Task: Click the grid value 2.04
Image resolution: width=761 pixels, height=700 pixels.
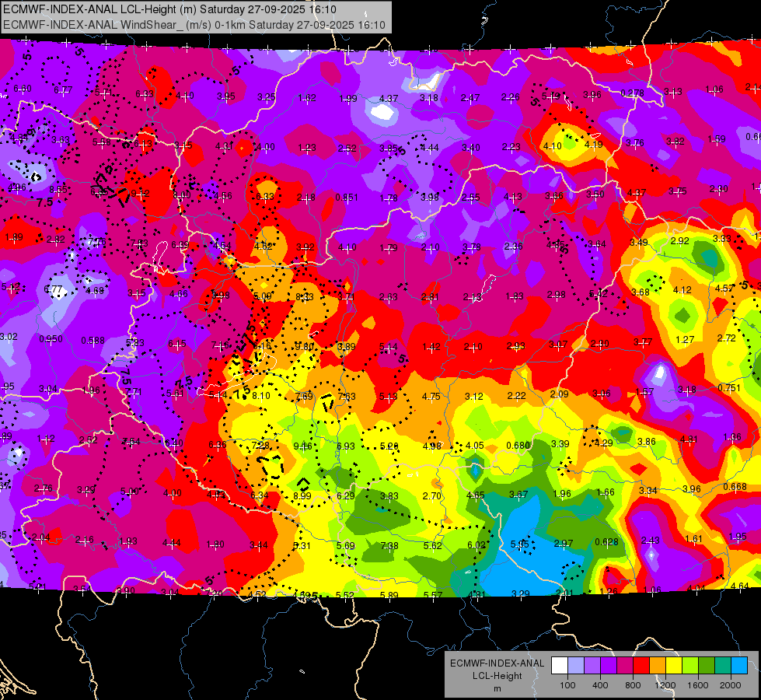Action: [40, 537]
